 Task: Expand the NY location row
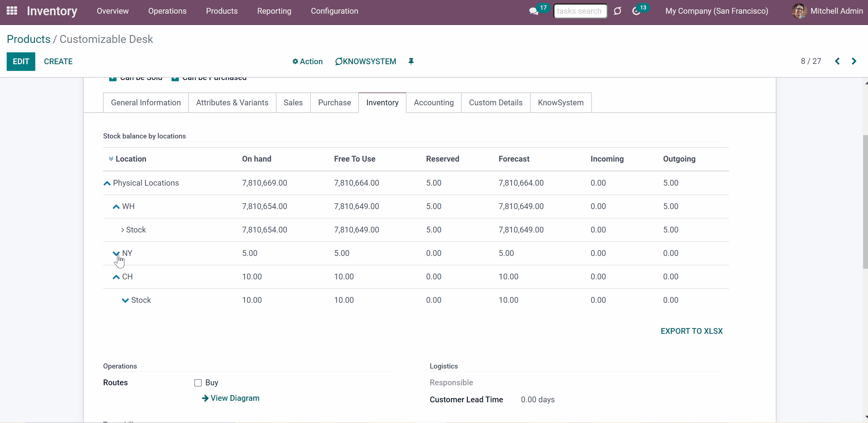[x=116, y=253]
